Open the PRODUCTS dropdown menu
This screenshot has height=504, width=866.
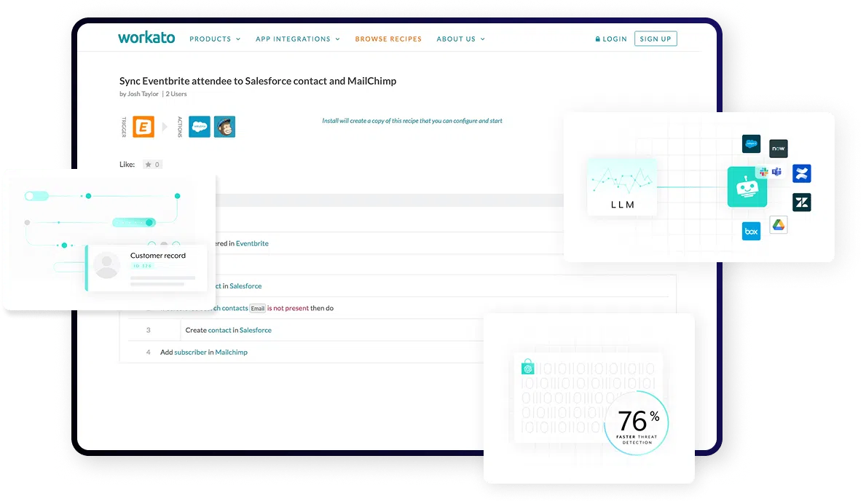click(x=215, y=39)
